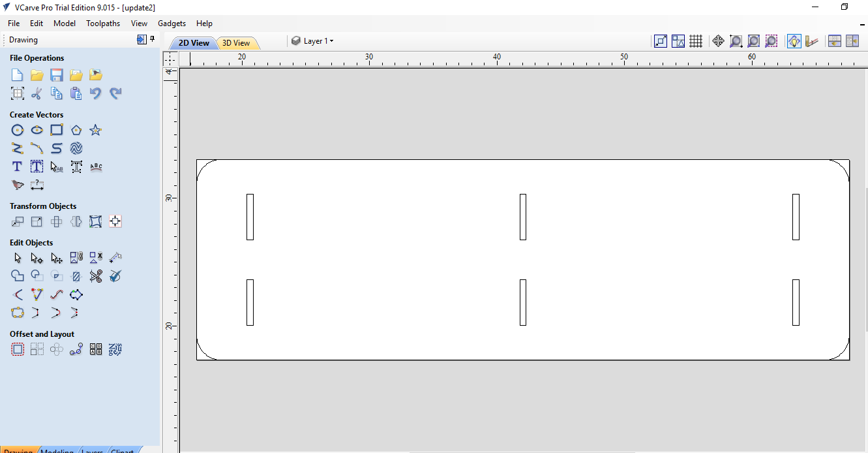868x453 pixels.
Task: Toggle snap to grid lines icon
Action: tap(696, 41)
